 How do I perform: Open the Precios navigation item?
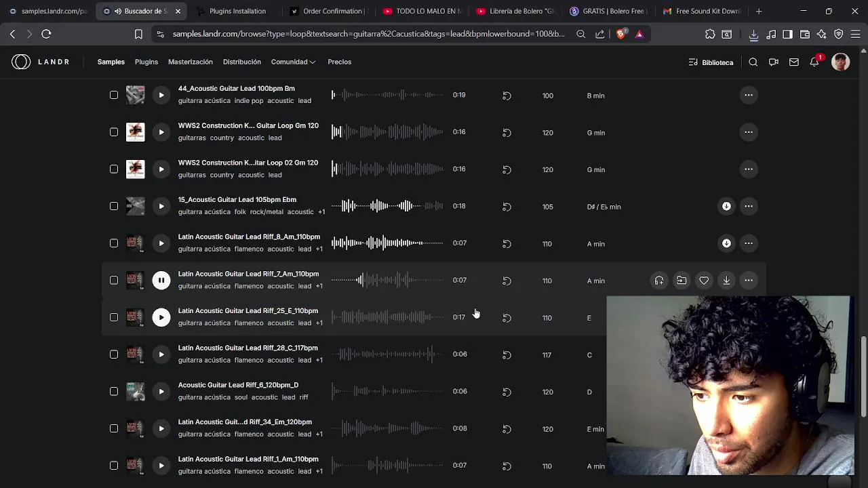click(340, 62)
